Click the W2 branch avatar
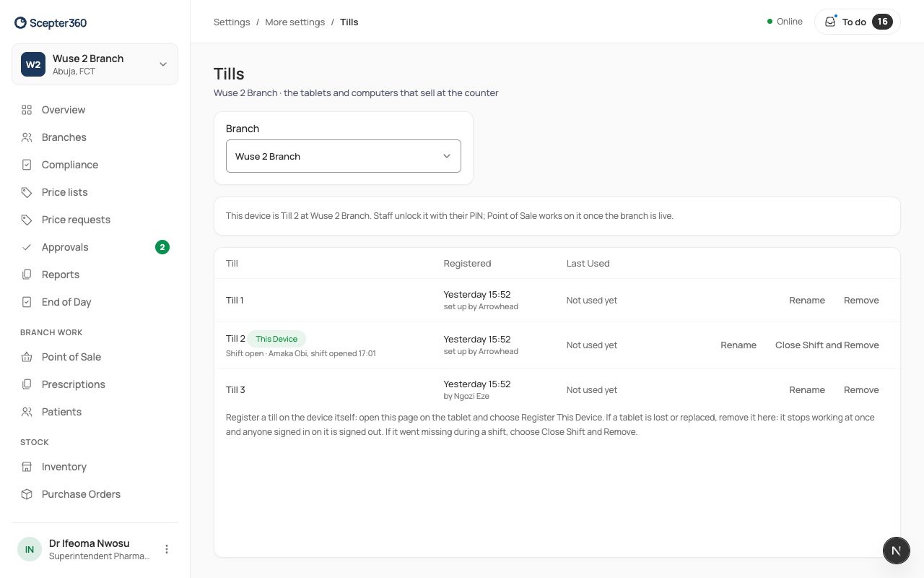This screenshot has width=924, height=578. click(x=33, y=64)
